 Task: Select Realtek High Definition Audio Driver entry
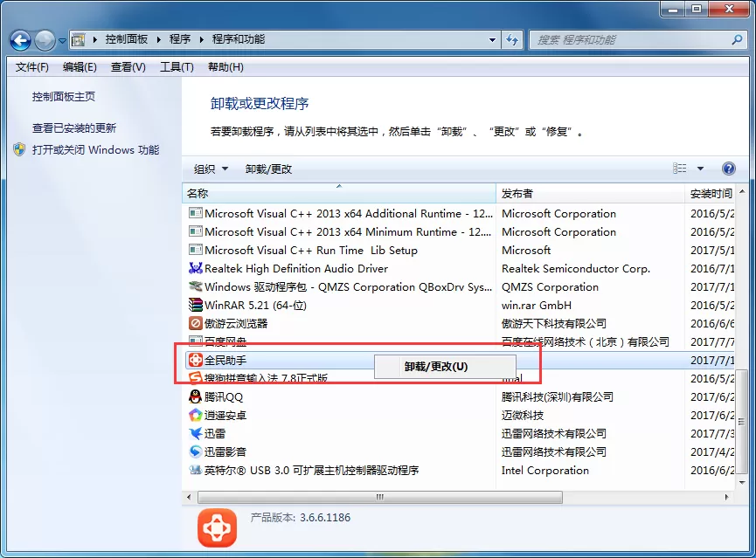tap(296, 268)
